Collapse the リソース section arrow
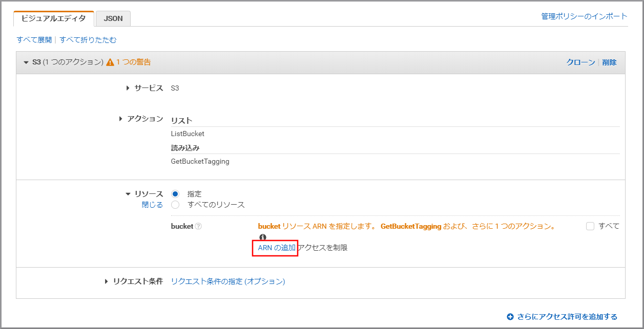Image resolution: width=644 pixels, height=329 pixels. click(128, 194)
